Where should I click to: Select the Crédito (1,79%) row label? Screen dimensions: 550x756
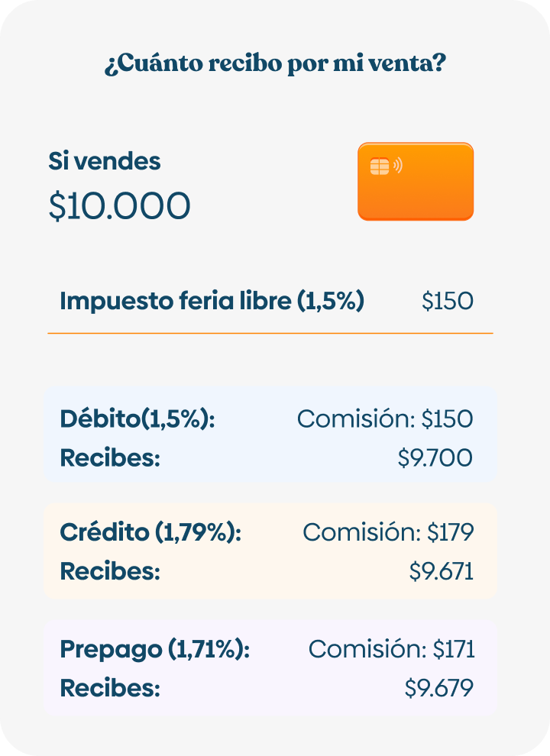point(150,532)
